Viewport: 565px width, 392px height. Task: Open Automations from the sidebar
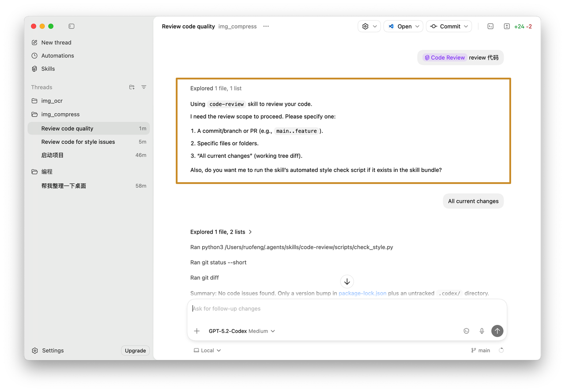point(57,56)
